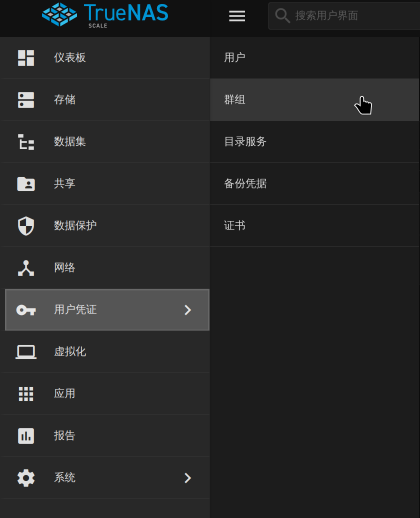Click the 报告 bar chart icon
The width and height of the screenshot is (420, 518).
click(x=26, y=435)
